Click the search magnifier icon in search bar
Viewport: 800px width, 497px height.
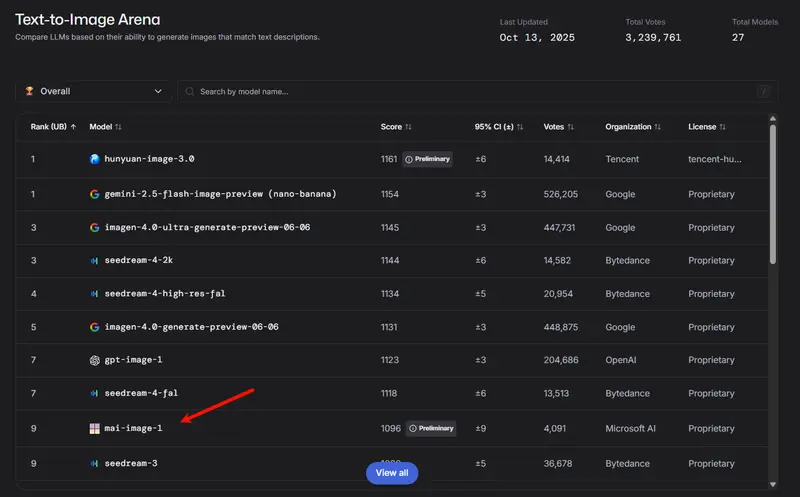[x=189, y=91]
